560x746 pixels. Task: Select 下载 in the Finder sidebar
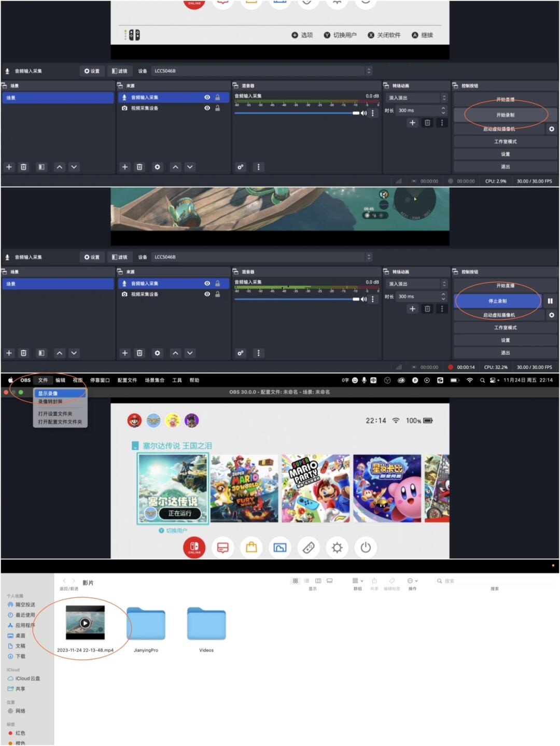(x=17, y=656)
